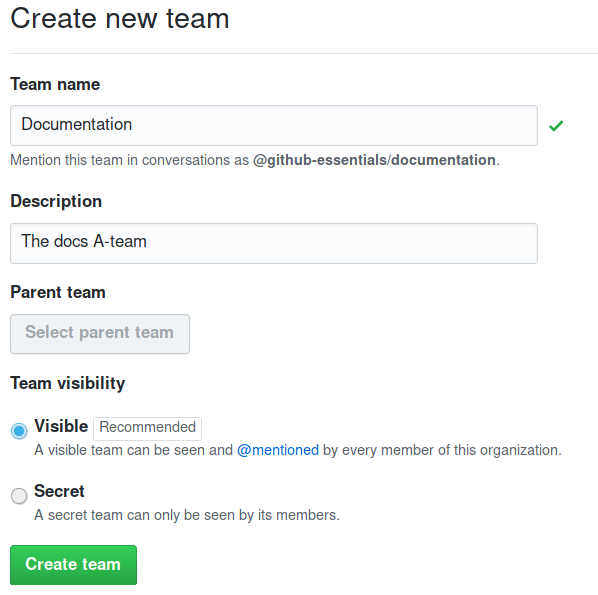This screenshot has width=598, height=595.
Task: Click the bold Visible option label
Action: (x=61, y=426)
